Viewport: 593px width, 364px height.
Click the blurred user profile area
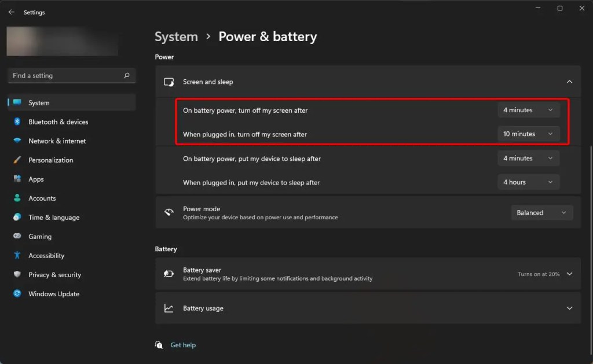63,41
